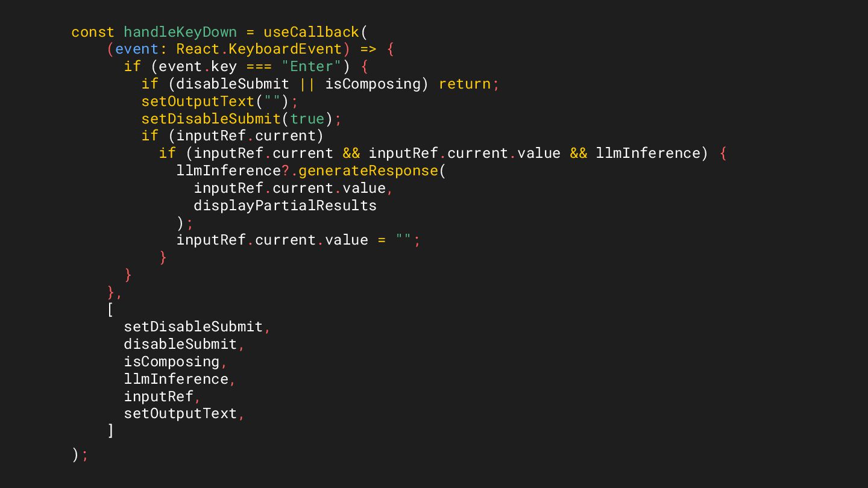This screenshot has height=488, width=868.
Task: Click the const keyword
Action: click(x=93, y=32)
